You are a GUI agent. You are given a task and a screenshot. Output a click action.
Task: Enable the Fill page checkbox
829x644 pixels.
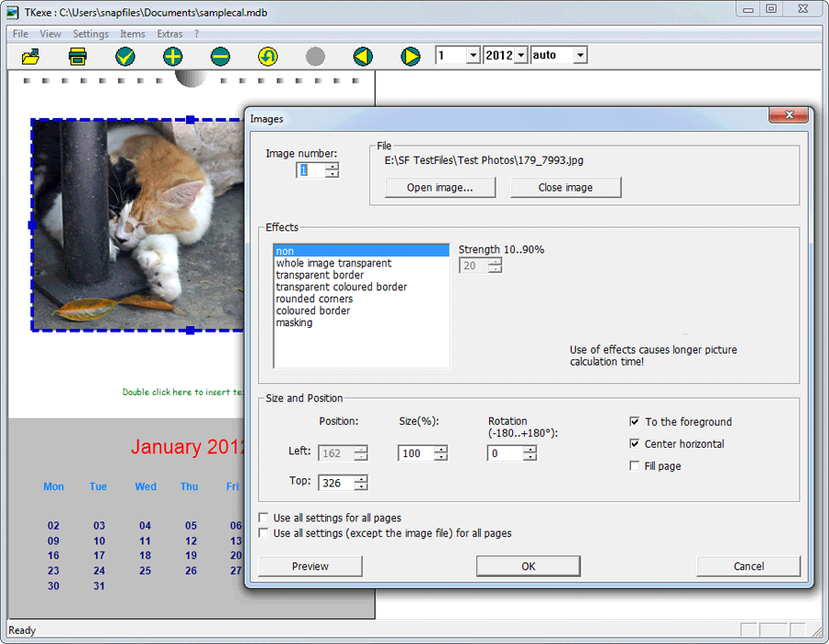(635, 466)
